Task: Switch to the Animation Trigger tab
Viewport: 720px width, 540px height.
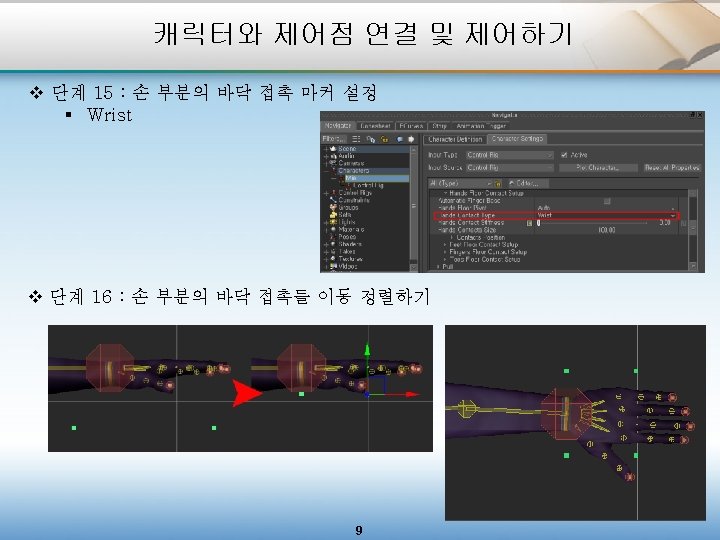Action: (481, 126)
